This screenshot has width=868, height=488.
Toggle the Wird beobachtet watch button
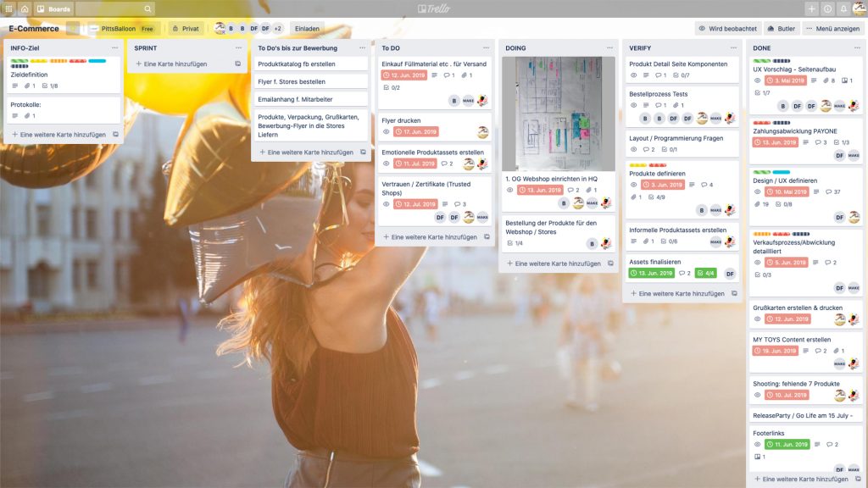(727, 28)
